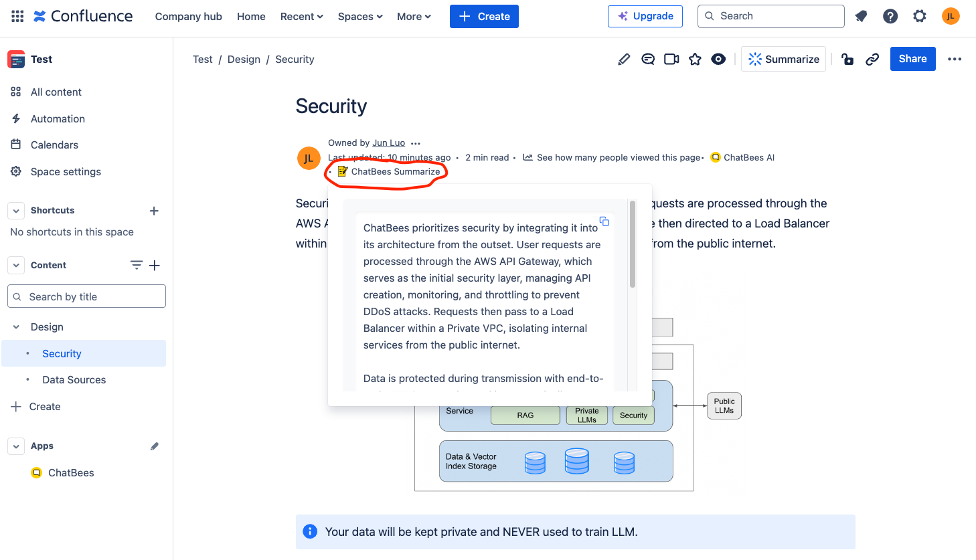Click the ChatBees Summarize link
The height and width of the screenshot is (560, 976).
[395, 172]
